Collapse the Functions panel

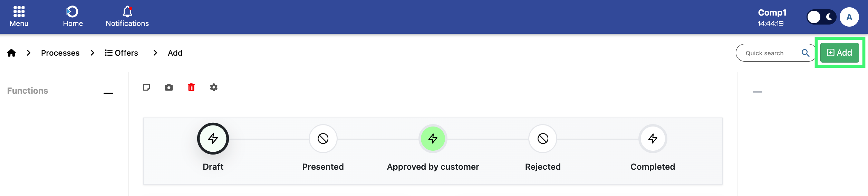click(x=108, y=93)
